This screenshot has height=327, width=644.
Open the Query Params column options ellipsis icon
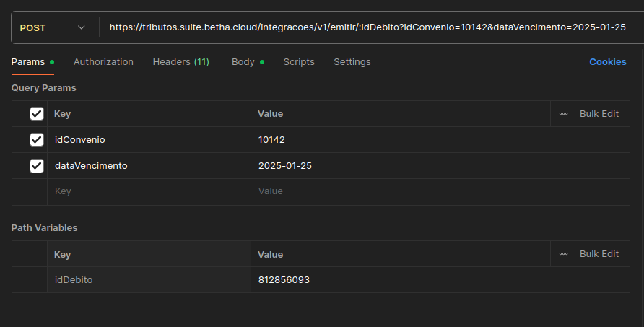click(x=563, y=114)
